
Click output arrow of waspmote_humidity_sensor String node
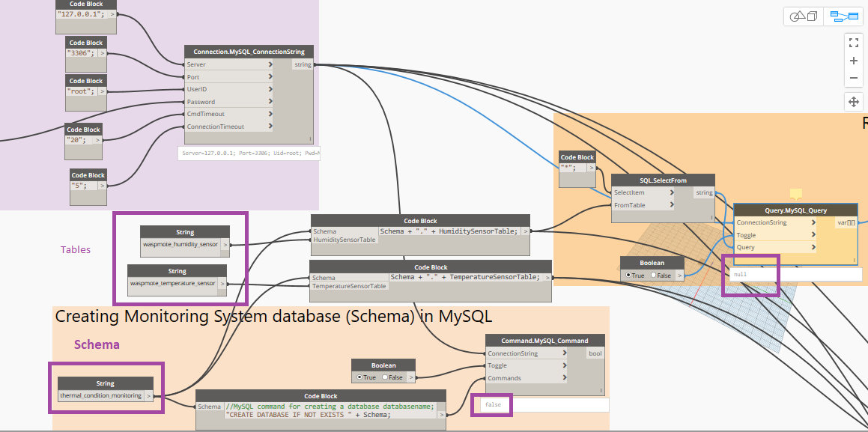[x=225, y=244]
